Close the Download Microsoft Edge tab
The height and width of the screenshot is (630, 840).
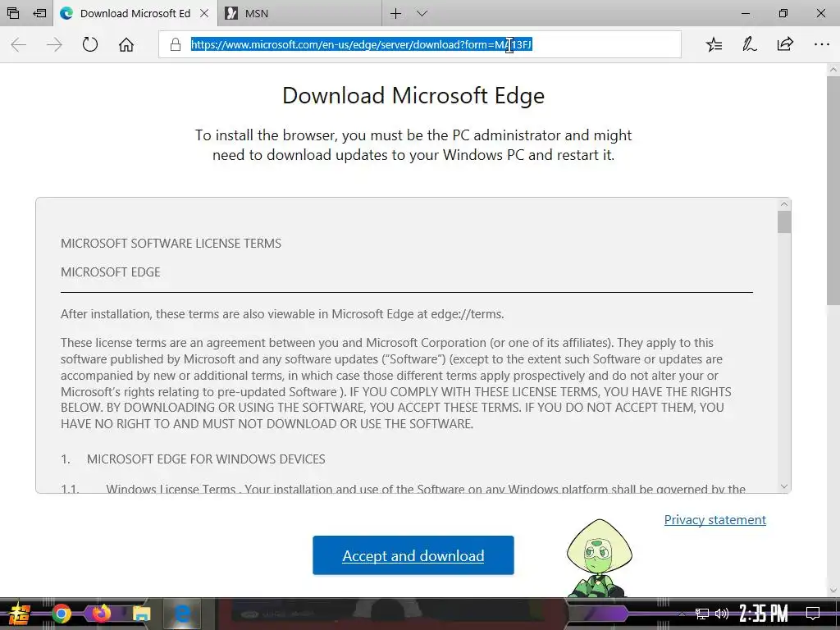[204, 13]
